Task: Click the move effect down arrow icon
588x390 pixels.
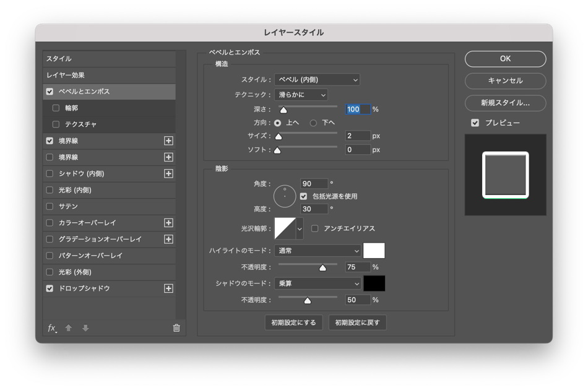Action: click(x=85, y=328)
